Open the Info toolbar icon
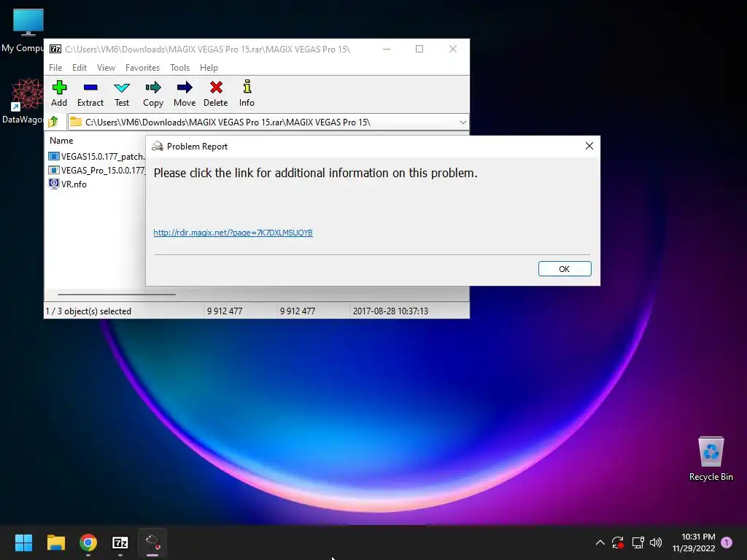The image size is (747, 560). pos(247,93)
